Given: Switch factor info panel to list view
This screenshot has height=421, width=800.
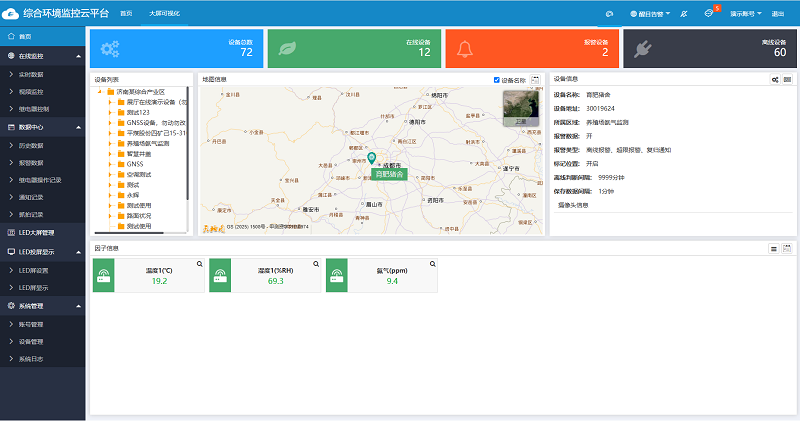Looking at the screenshot, I should pos(774,247).
